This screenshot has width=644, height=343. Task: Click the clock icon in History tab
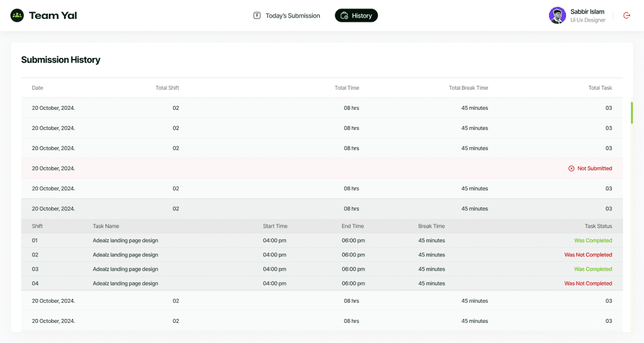click(x=344, y=16)
